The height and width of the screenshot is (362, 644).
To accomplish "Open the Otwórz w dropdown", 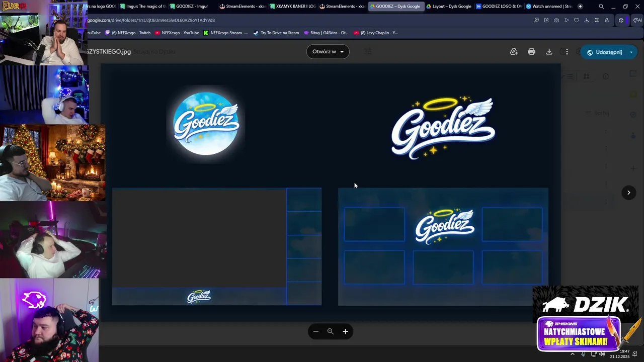I will [x=328, y=52].
